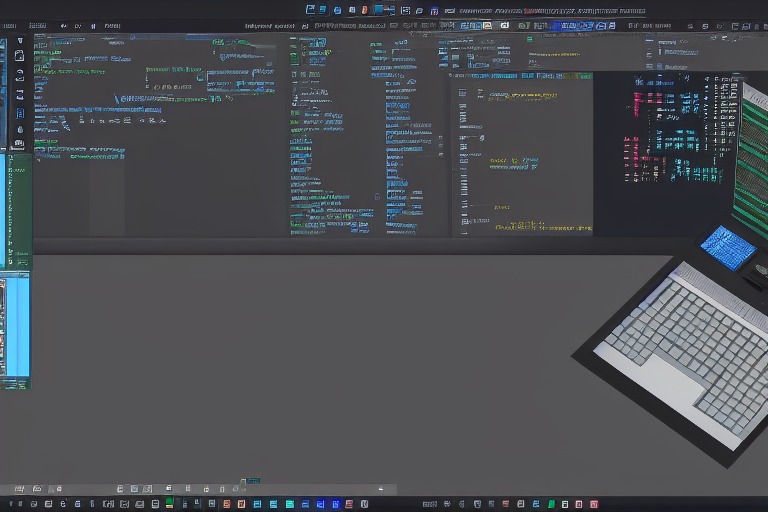Select the droplet icon in left sidebar
This screenshot has height=512, width=768.
[x=20, y=129]
